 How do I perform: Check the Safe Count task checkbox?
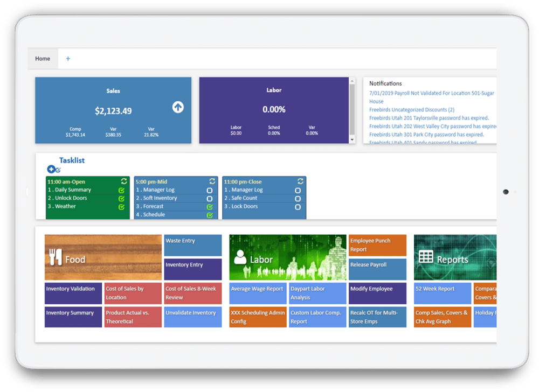[x=298, y=198]
